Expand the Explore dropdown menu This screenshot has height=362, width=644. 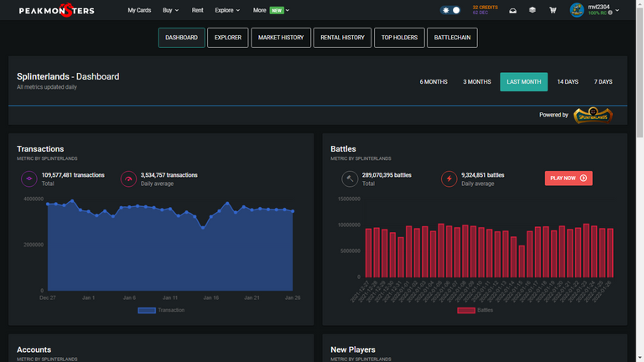tap(227, 10)
